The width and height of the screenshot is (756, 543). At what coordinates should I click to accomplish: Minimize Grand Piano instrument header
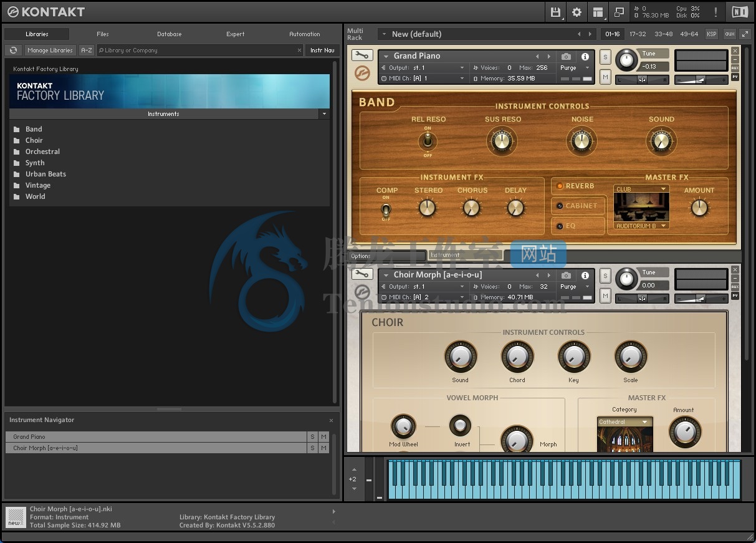pos(735,59)
